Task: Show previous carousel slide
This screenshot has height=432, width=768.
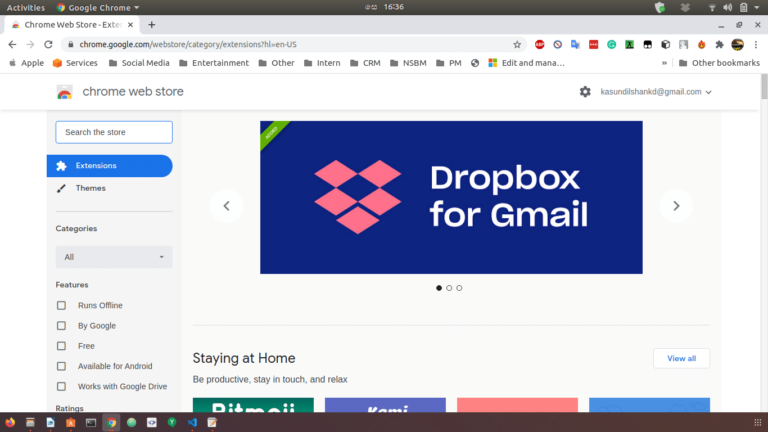Action: 226,206
